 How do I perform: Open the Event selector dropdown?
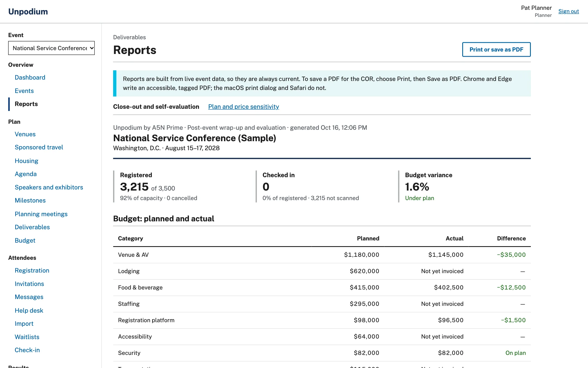click(51, 48)
